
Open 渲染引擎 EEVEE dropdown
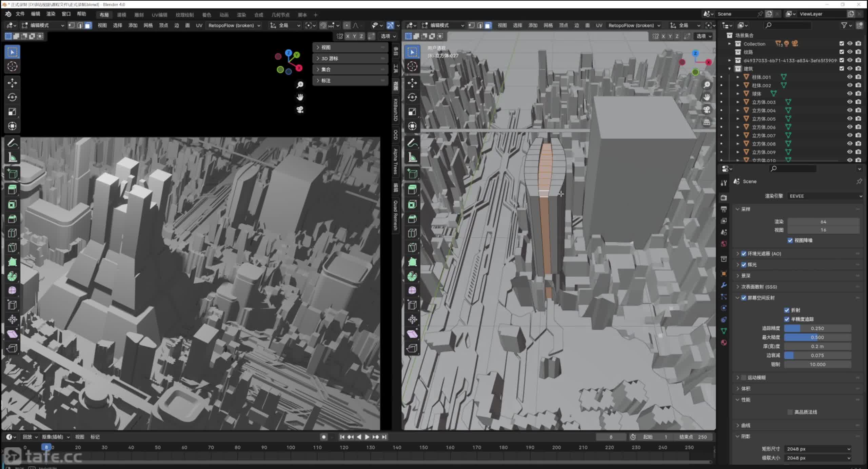coord(825,196)
